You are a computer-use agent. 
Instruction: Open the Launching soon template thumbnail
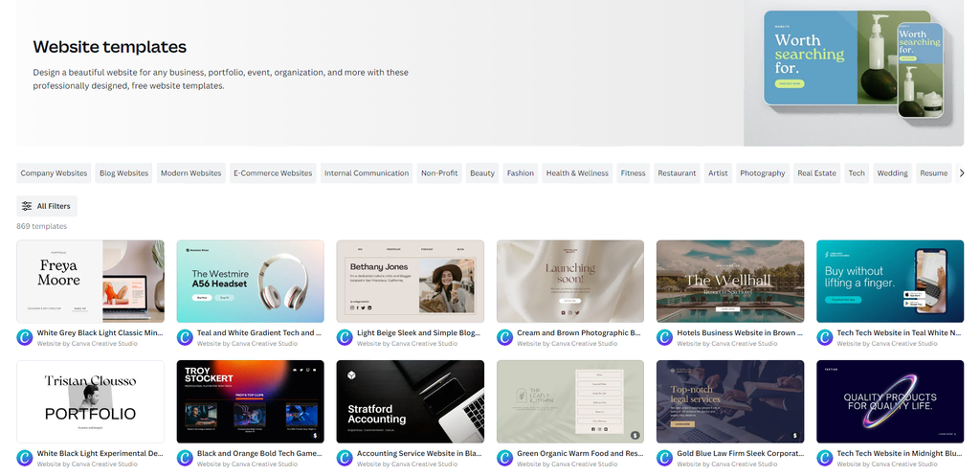coord(570,282)
